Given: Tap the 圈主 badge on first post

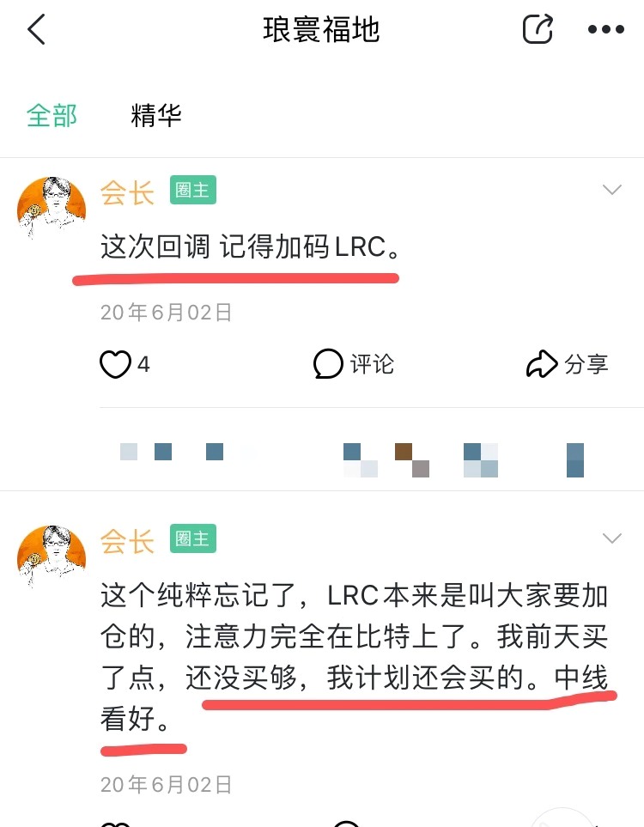Looking at the screenshot, I should click(x=193, y=190).
